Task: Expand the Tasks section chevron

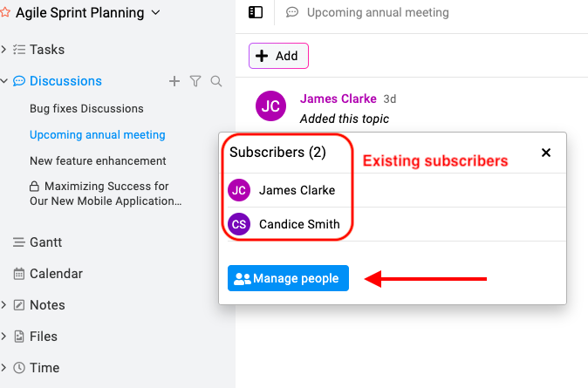Action: tap(3, 49)
